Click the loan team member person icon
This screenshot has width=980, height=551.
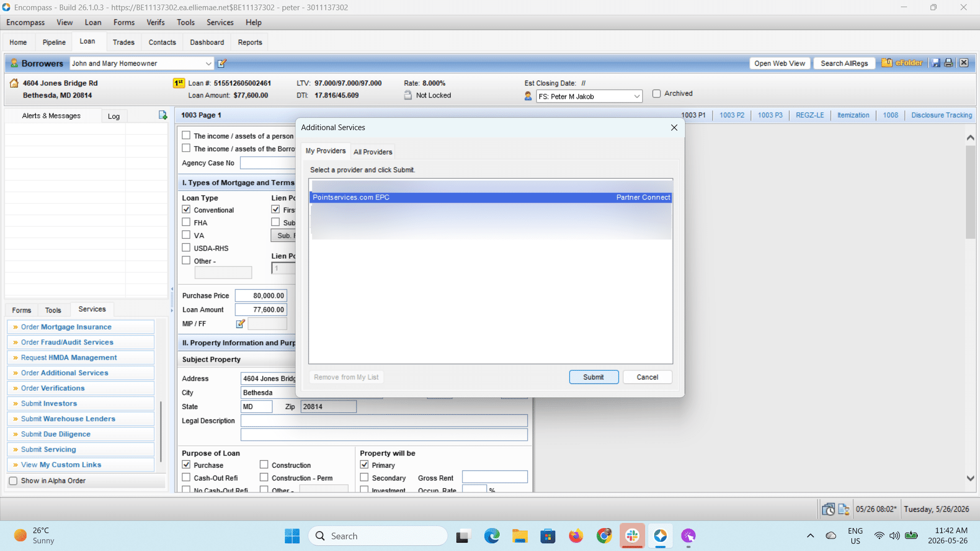coord(528,96)
